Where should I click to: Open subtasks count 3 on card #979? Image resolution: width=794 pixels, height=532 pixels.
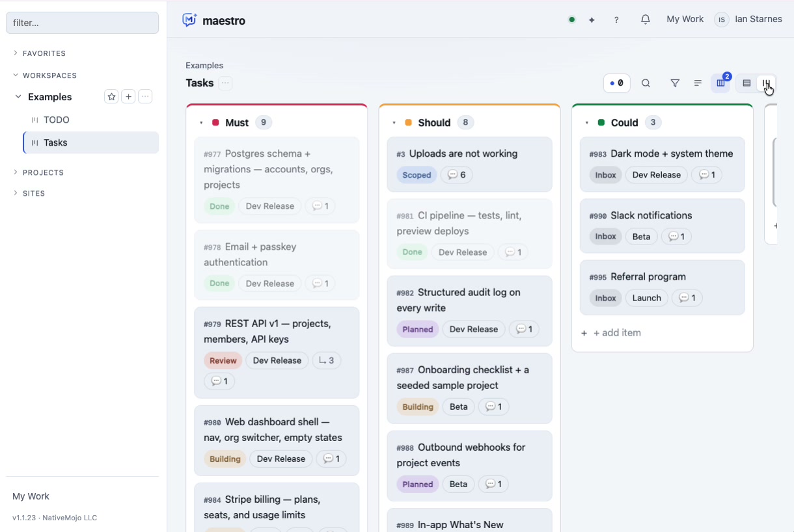coord(327,360)
